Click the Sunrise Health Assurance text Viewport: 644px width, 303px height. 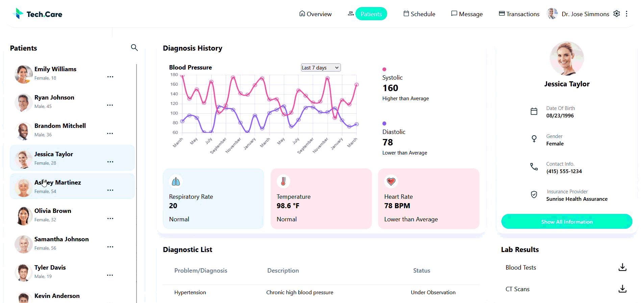point(577,199)
